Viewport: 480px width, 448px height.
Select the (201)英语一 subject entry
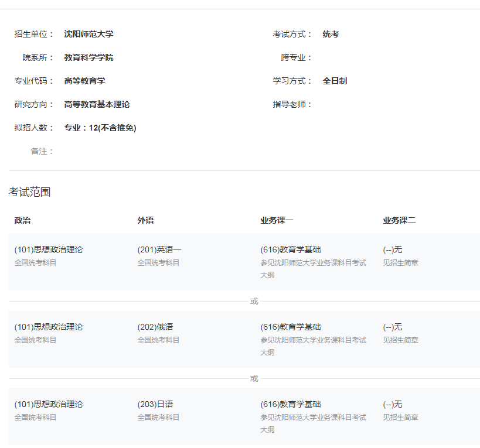coord(159,249)
